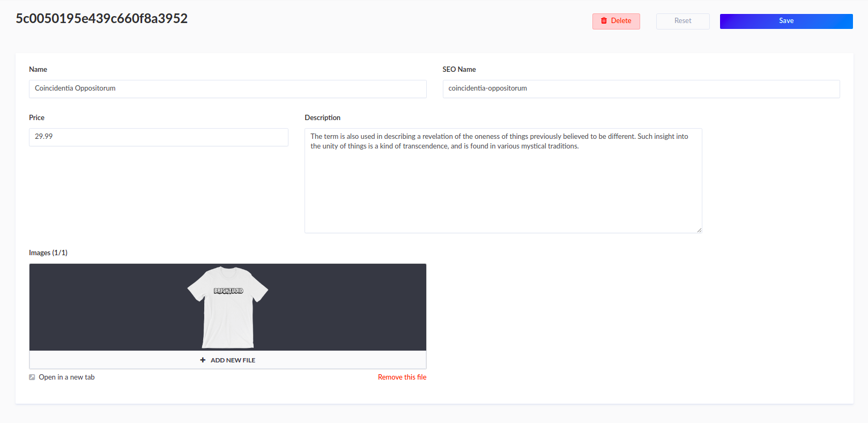Viewport: 868px width, 423px height.
Task: Delete this product via the Delete button
Action: click(616, 21)
